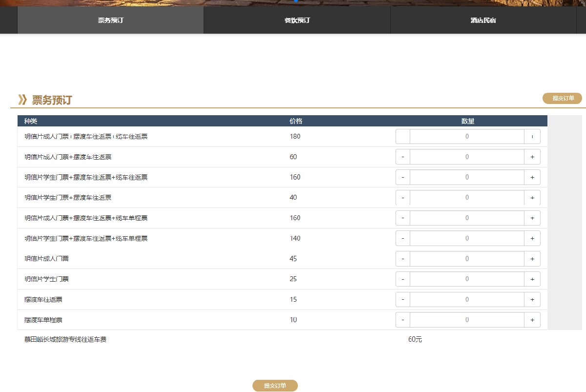Click plus for the 40-yuan student ticket row
The image size is (586, 392).
tap(532, 198)
